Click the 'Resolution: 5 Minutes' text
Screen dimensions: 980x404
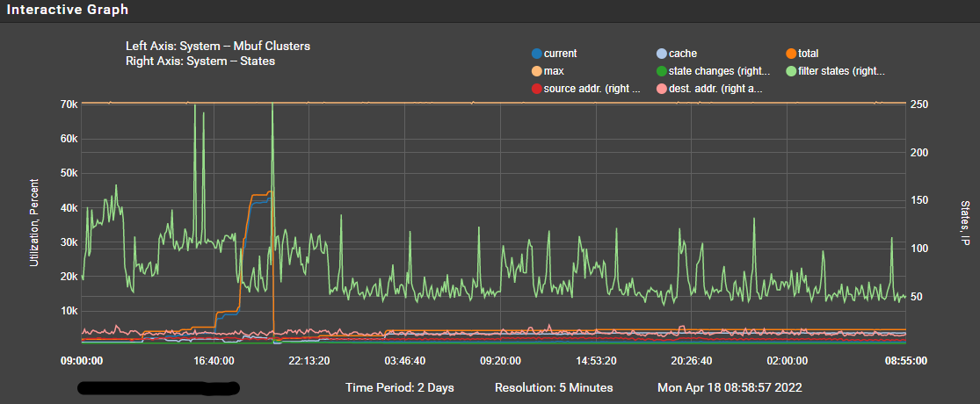(554, 388)
